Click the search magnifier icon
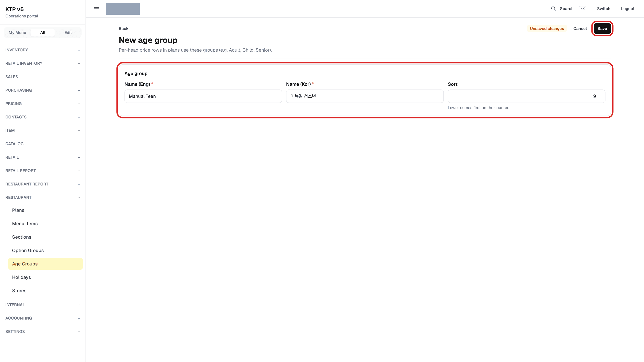This screenshot has width=644, height=362. [553, 9]
